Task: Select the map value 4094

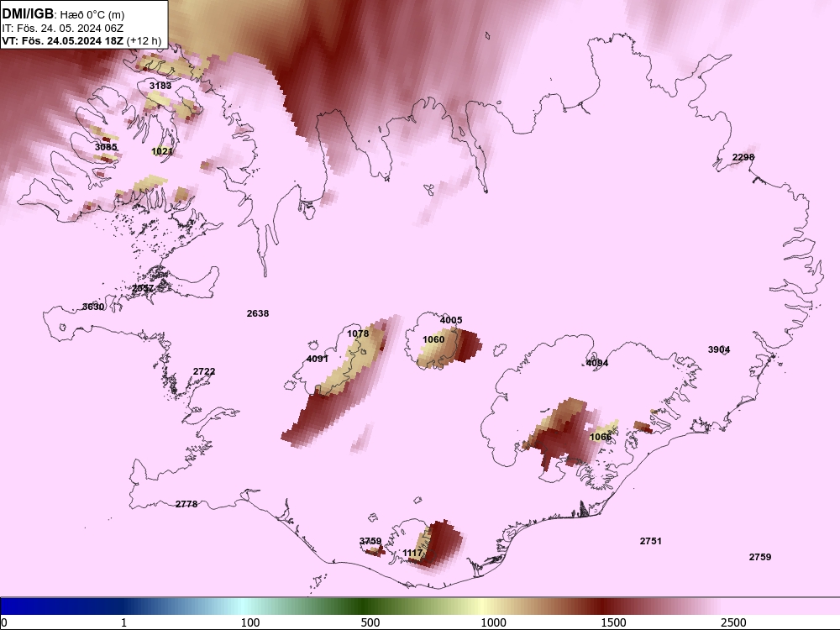Action: point(597,363)
